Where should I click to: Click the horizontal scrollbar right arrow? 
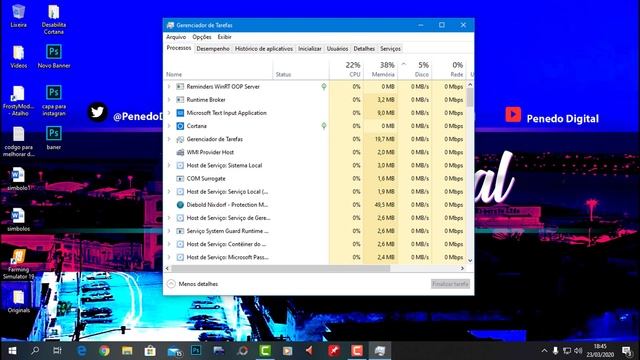pyautogui.click(x=462, y=268)
